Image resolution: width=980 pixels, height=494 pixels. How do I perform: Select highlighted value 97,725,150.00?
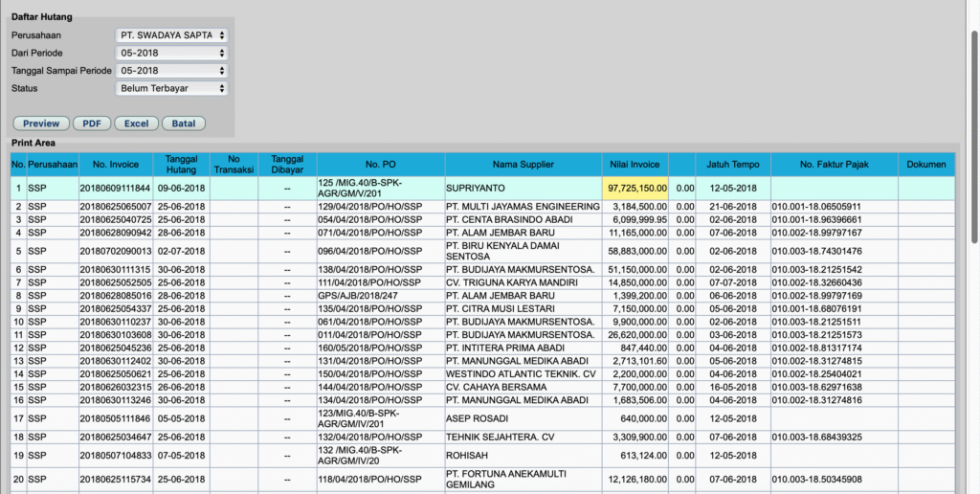pyautogui.click(x=635, y=189)
